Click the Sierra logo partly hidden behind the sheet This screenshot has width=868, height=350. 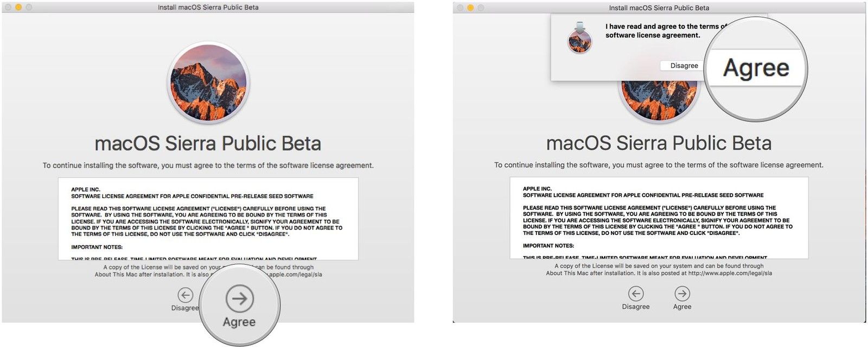click(x=659, y=101)
